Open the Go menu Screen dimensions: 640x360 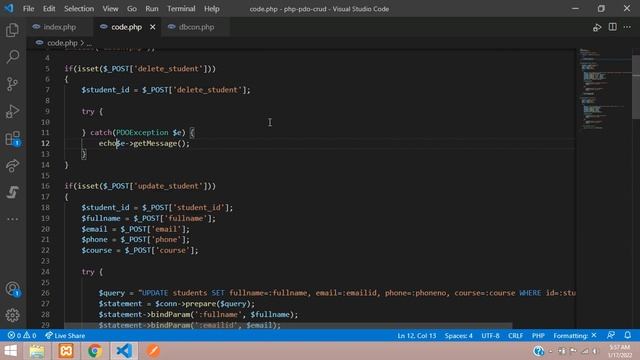pos(131,9)
